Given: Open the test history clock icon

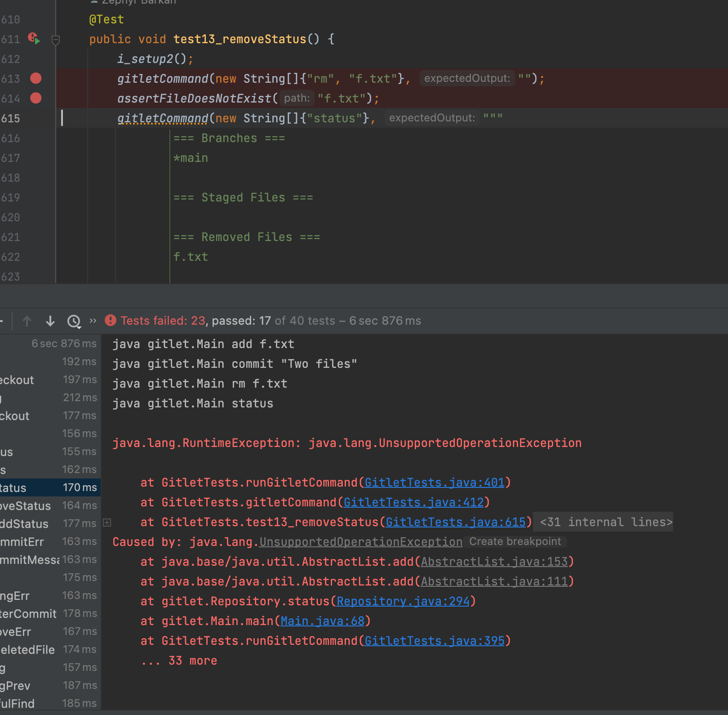Looking at the screenshot, I should click(x=74, y=321).
